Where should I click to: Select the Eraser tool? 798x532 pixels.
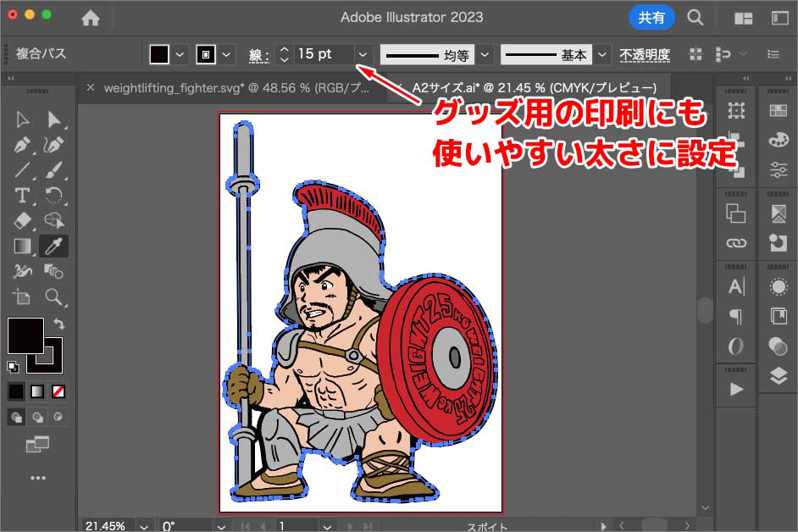click(23, 221)
